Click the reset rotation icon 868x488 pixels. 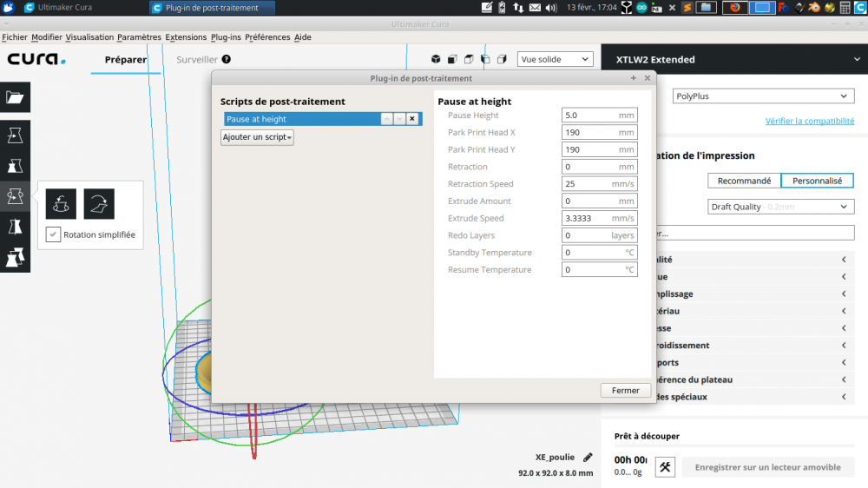coord(61,204)
